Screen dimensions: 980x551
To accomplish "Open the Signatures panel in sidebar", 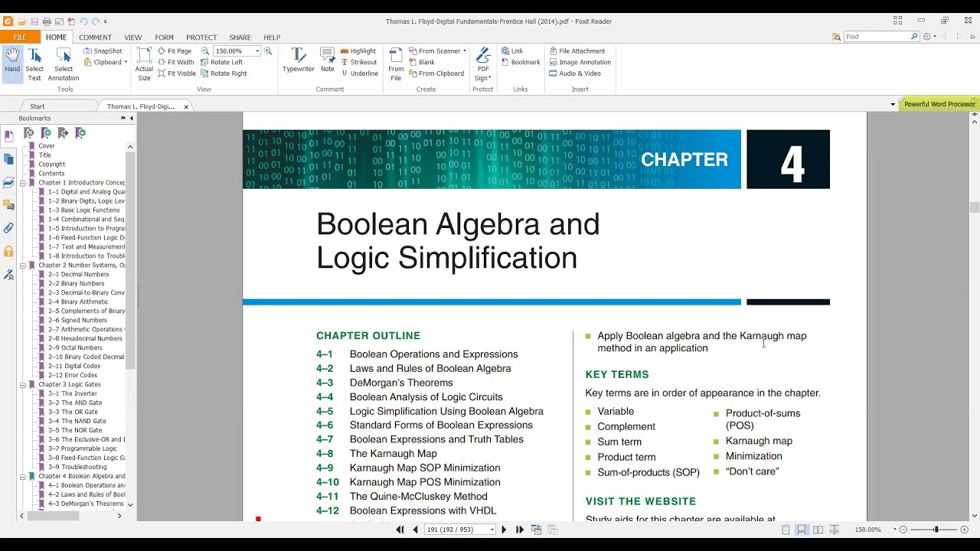I will (8, 274).
